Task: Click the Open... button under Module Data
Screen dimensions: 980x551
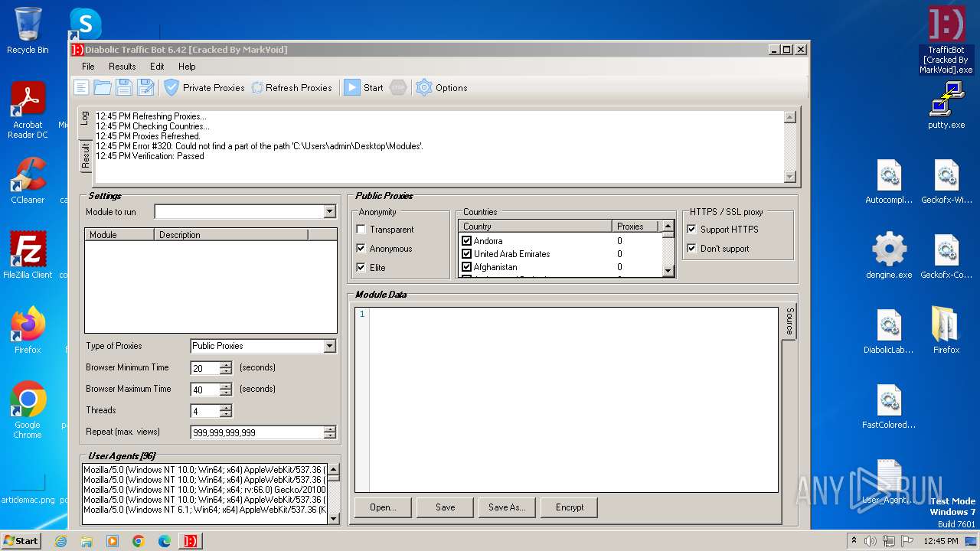Action: click(x=383, y=507)
